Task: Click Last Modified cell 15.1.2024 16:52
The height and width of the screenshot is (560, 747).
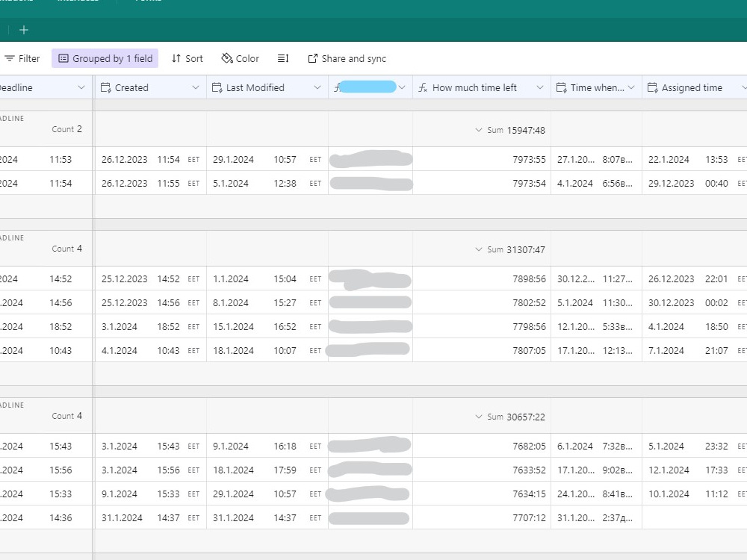Action: coord(267,326)
